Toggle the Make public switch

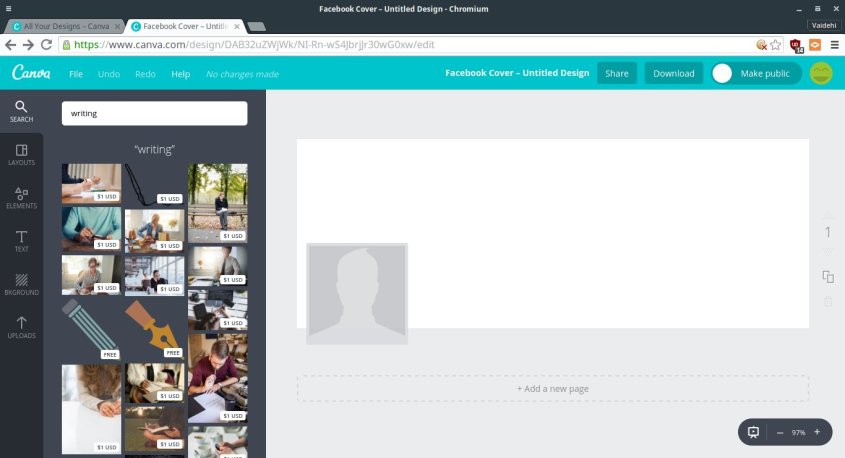(724, 73)
